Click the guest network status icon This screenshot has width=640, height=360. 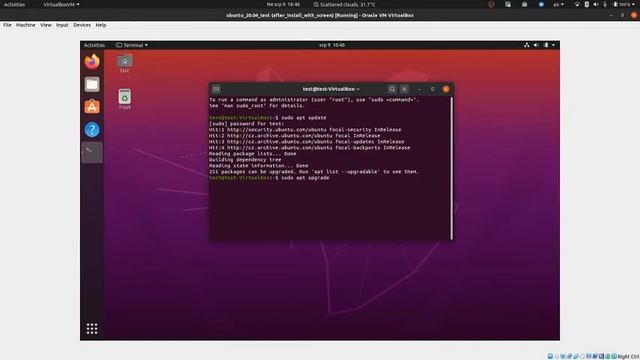click(x=527, y=45)
